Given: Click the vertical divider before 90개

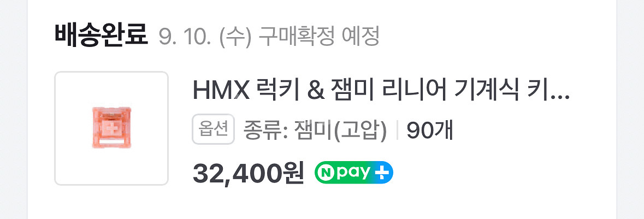Looking at the screenshot, I should [x=397, y=131].
